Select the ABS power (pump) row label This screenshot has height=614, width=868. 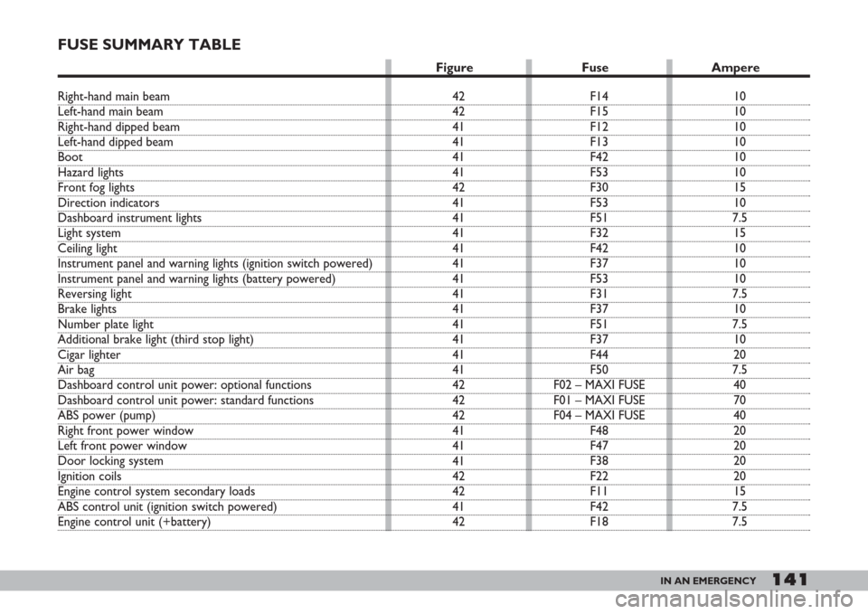pos(107,415)
